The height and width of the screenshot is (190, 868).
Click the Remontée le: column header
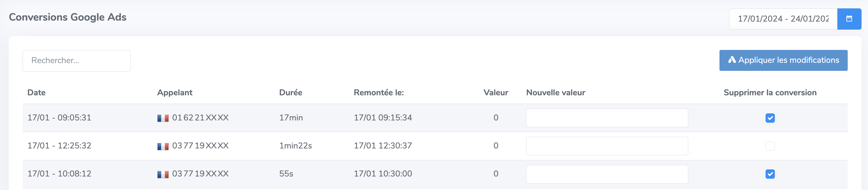pos(378,93)
